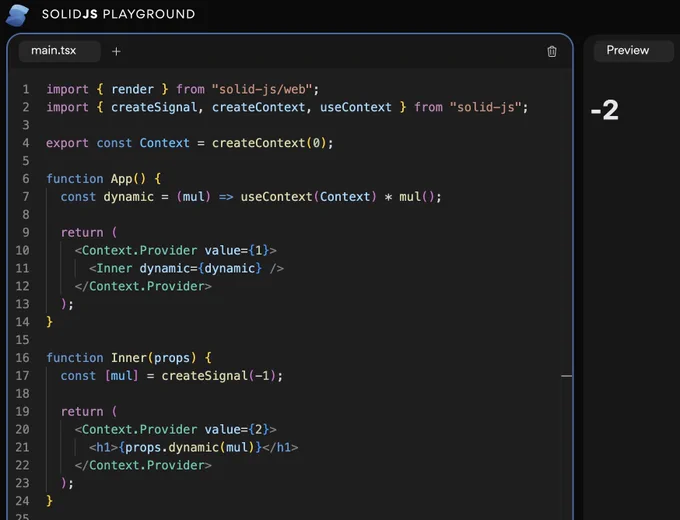The width and height of the screenshot is (680, 520).
Task: Delete file using the trash icon
Action: tap(552, 52)
